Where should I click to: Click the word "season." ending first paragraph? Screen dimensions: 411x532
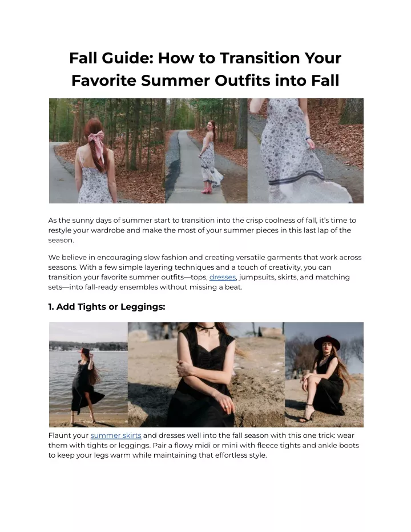pyautogui.click(x=61, y=240)
